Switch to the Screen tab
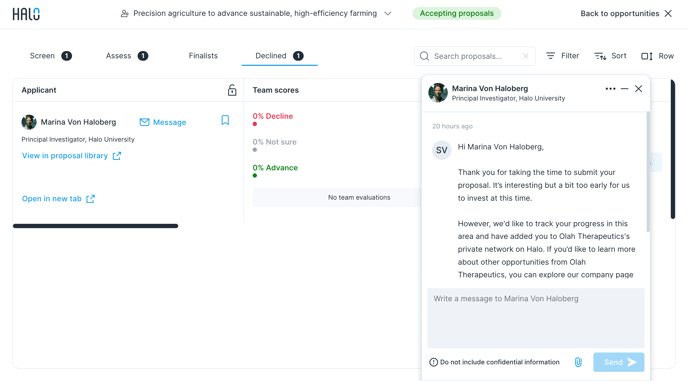Image resolution: width=688 pixels, height=381 pixels. [50, 56]
